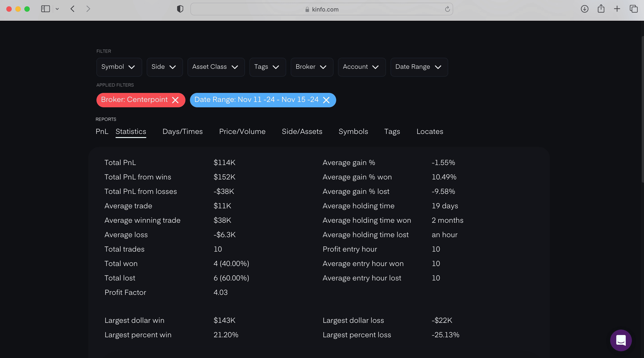
Task: Open the Broker filter dropdown
Action: click(311, 67)
